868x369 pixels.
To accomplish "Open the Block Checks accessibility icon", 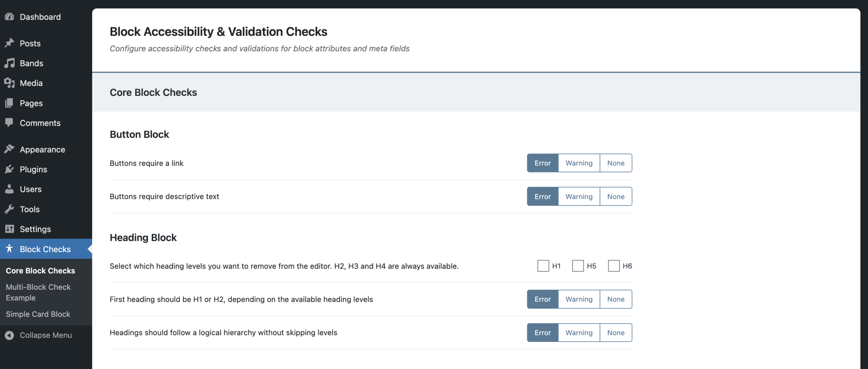I will pyautogui.click(x=10, y=249).
